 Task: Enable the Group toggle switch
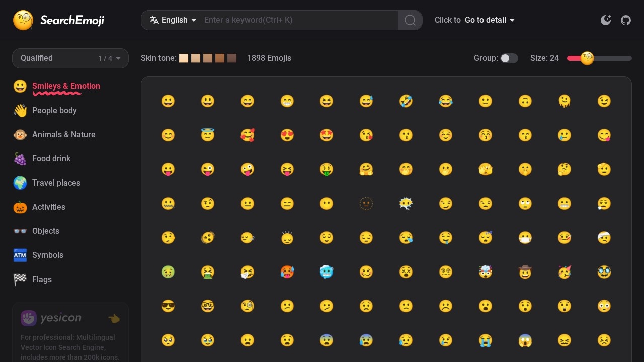[x=509, y=58]
